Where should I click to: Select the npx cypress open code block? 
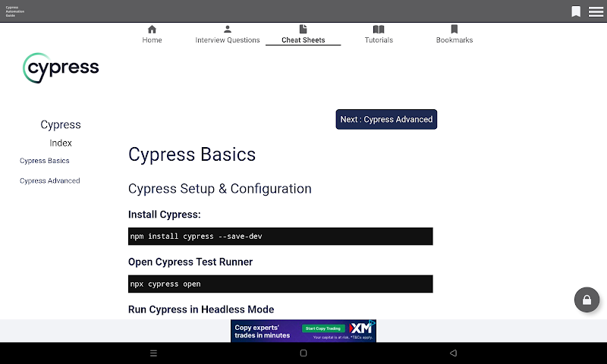coord(280,284)
